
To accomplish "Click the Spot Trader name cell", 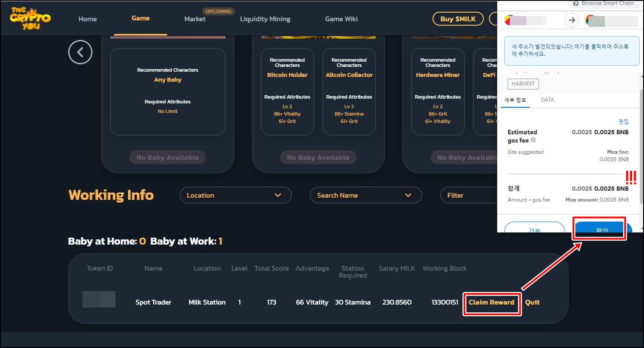I will point(153,302).
